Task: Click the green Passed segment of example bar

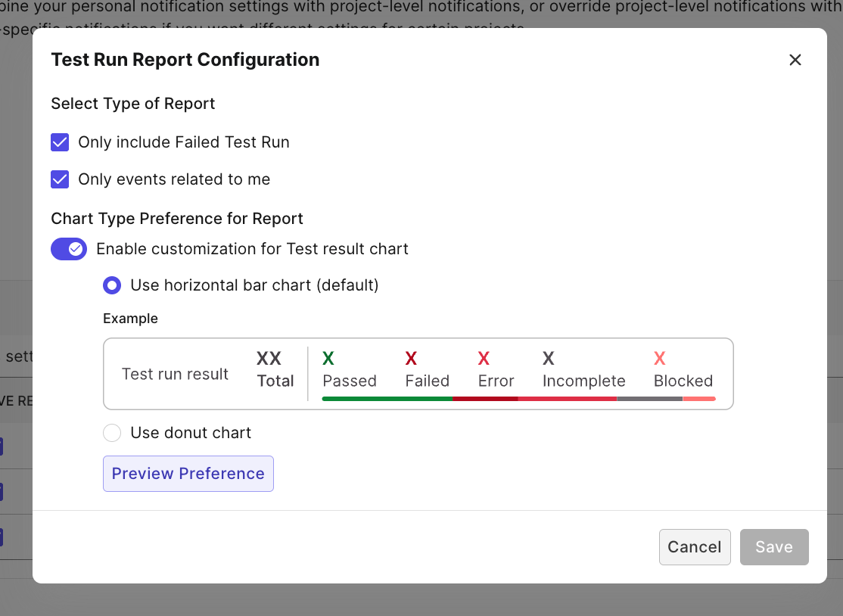Action: [x=387, y=398]
